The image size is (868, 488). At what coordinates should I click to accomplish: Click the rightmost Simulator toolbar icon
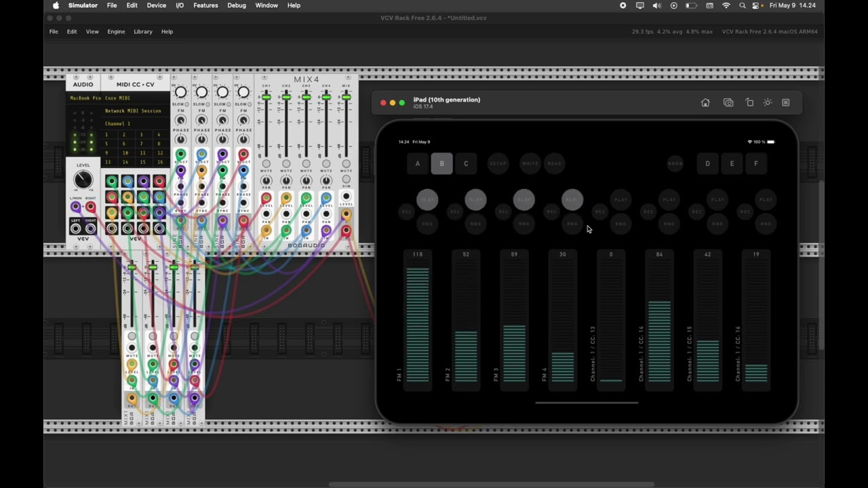(786, 102)
